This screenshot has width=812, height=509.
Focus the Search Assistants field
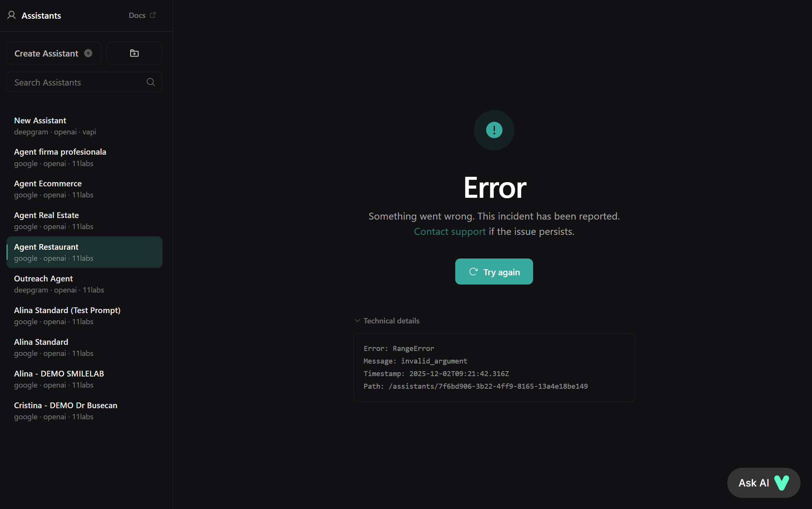pos(76,82)
